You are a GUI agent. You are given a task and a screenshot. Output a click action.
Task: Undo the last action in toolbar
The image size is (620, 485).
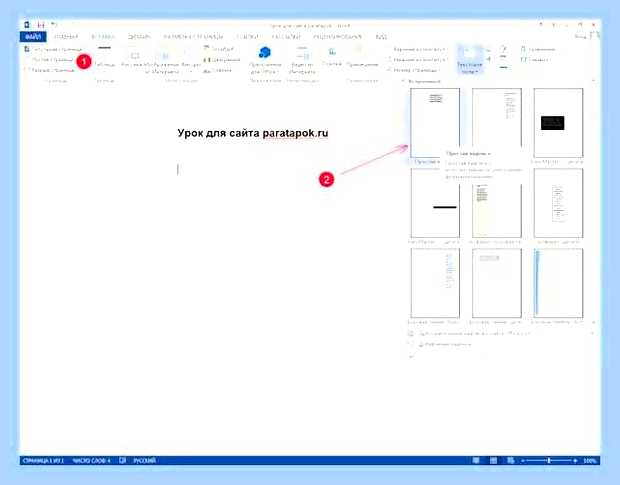point(53,25)
